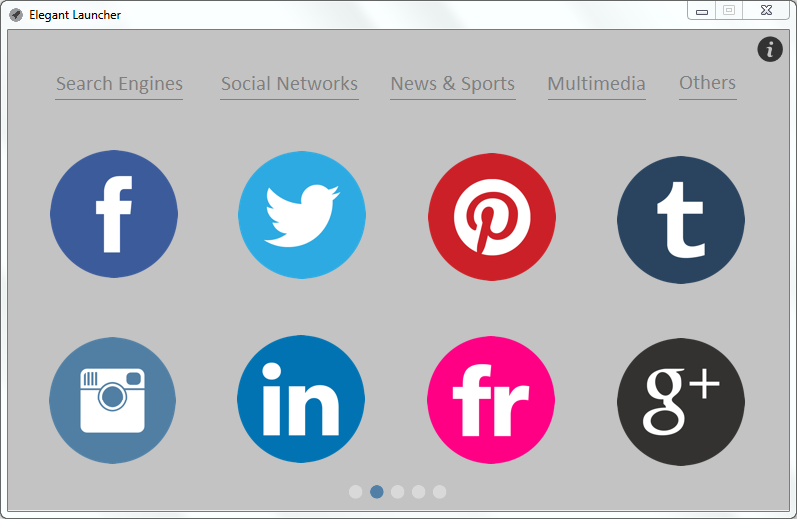Switch to the Search Engines tab
This screenshot has height=519, width=797.
119,84
